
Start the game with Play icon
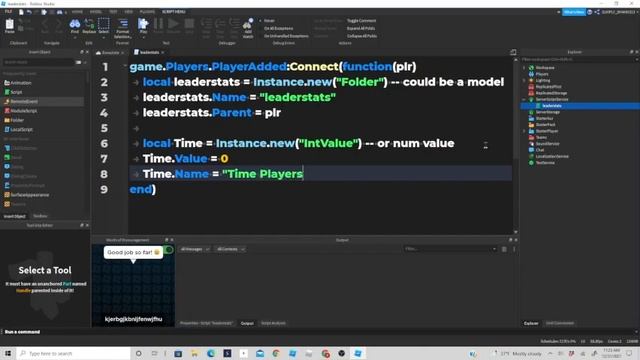(x=143, y=24)
